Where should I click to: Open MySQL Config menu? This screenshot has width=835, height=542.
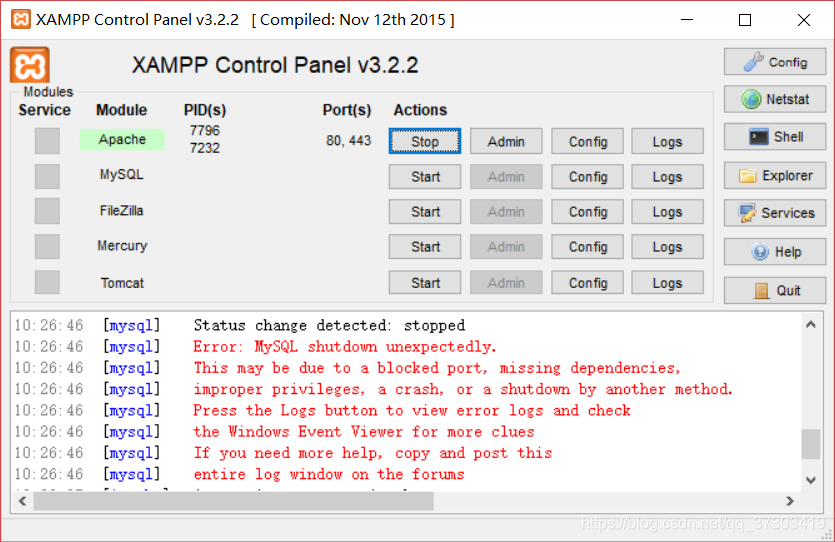click(x=587, y=177)
